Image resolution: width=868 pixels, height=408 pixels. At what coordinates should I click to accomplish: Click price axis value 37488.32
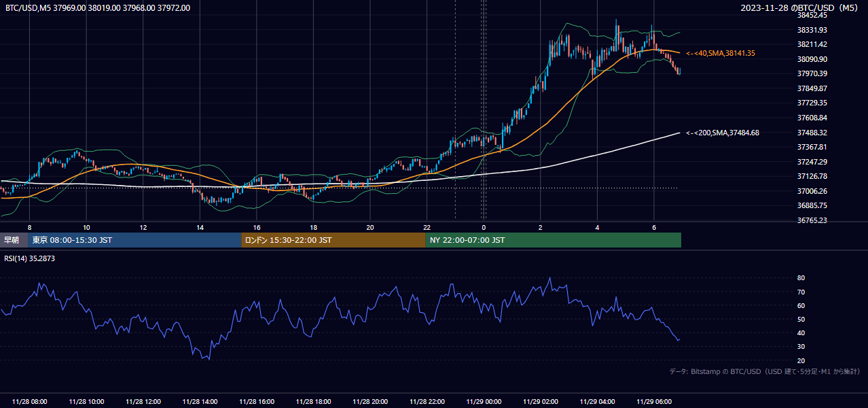[812, 133]
